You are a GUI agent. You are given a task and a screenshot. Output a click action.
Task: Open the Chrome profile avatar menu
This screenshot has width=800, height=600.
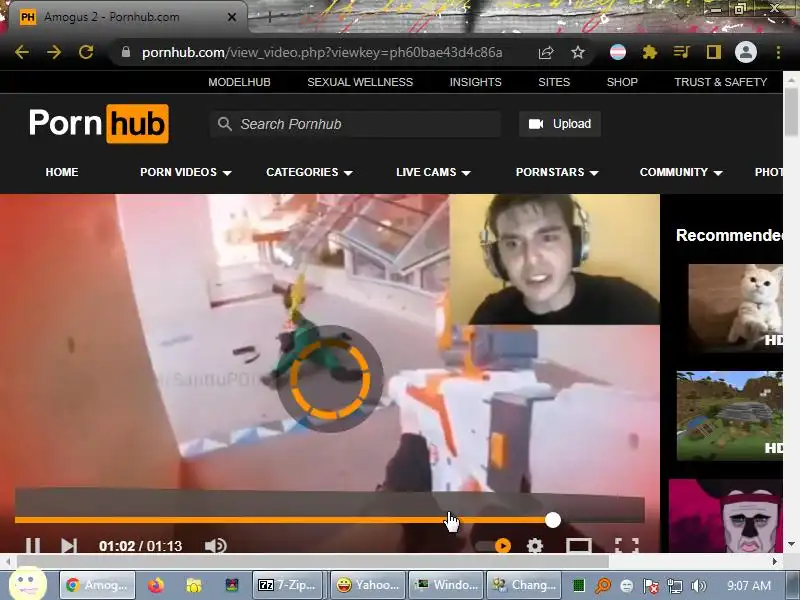click(745, 52)
